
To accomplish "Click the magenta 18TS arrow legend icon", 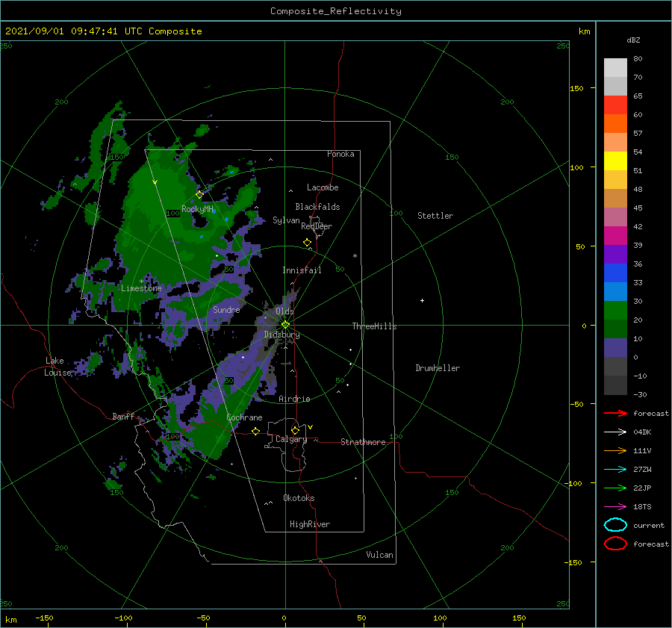I will 615,507.
